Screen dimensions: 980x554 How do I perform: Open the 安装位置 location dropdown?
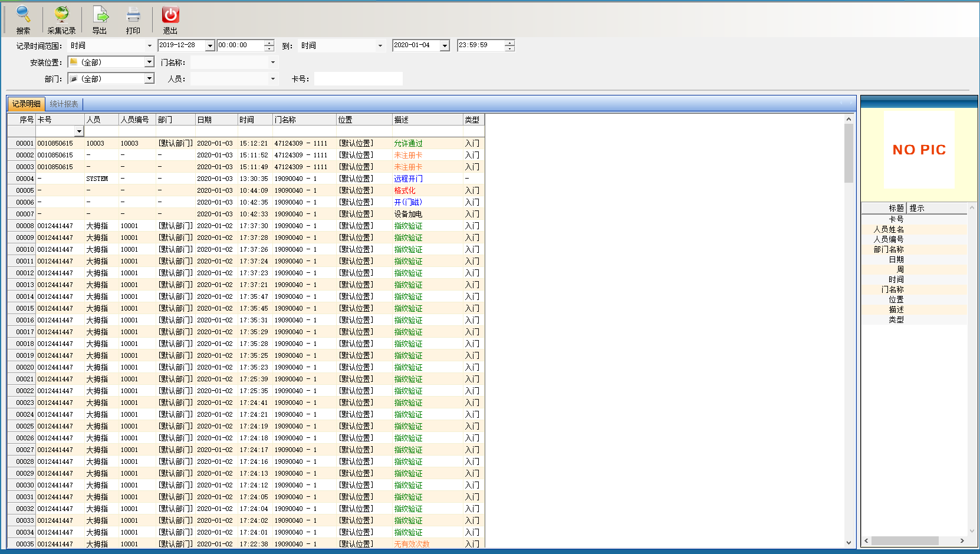(149, 62)
